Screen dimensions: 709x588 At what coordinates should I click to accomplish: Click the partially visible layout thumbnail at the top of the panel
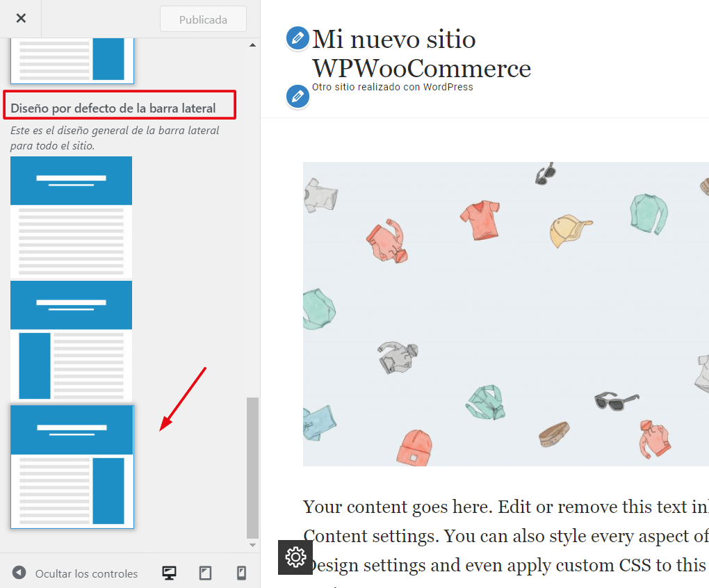(x=72, y=60)
